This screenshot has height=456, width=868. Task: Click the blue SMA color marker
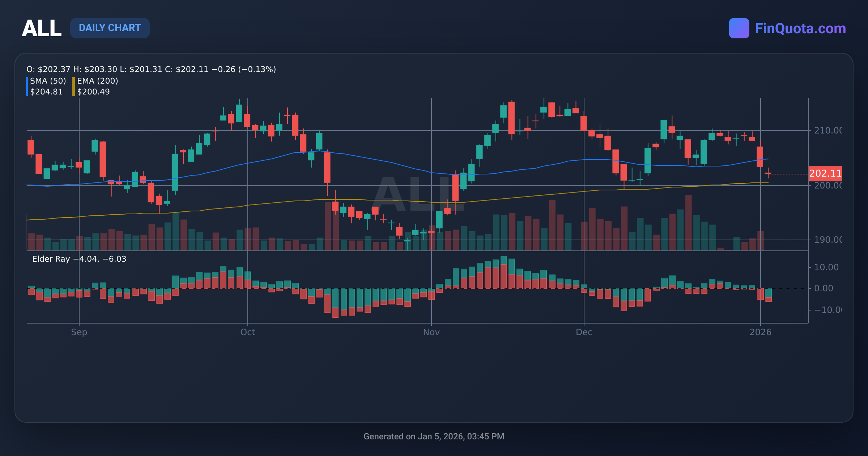point(27,86)
